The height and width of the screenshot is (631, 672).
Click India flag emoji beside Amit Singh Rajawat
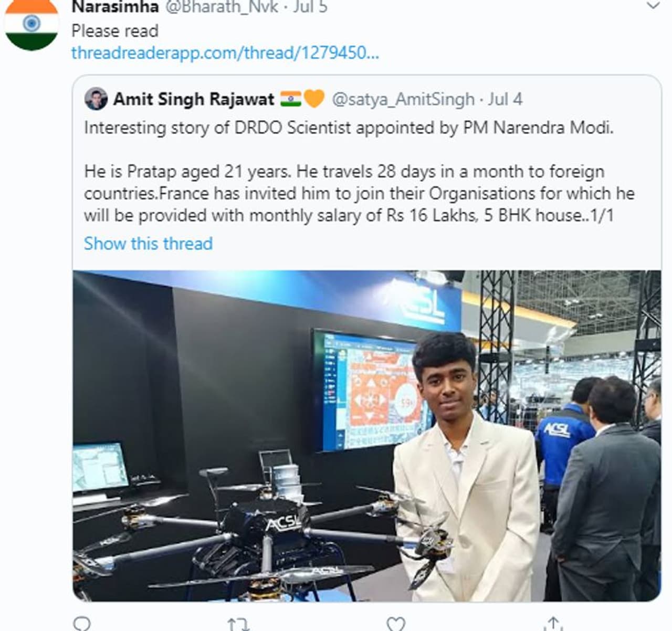coord(290,99)
